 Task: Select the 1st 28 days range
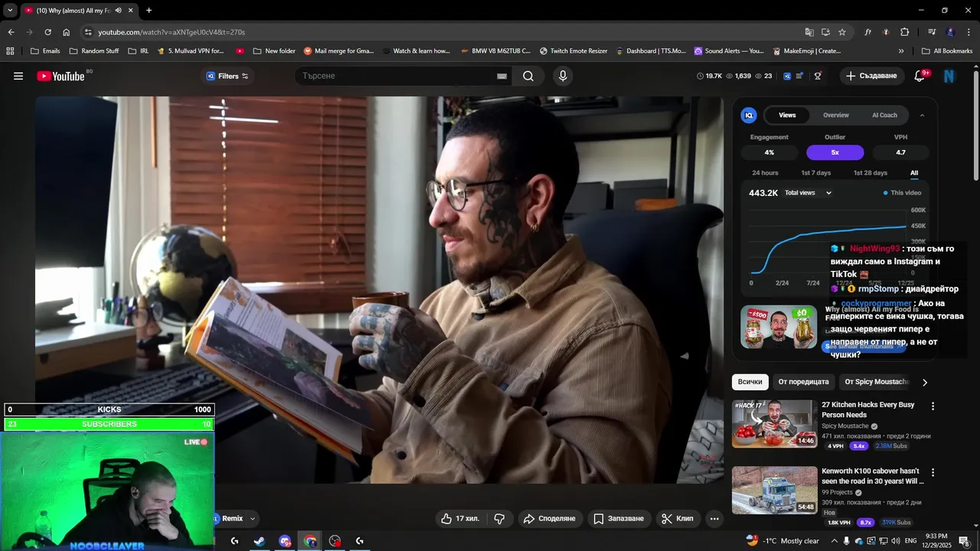(x=871, y=173)
